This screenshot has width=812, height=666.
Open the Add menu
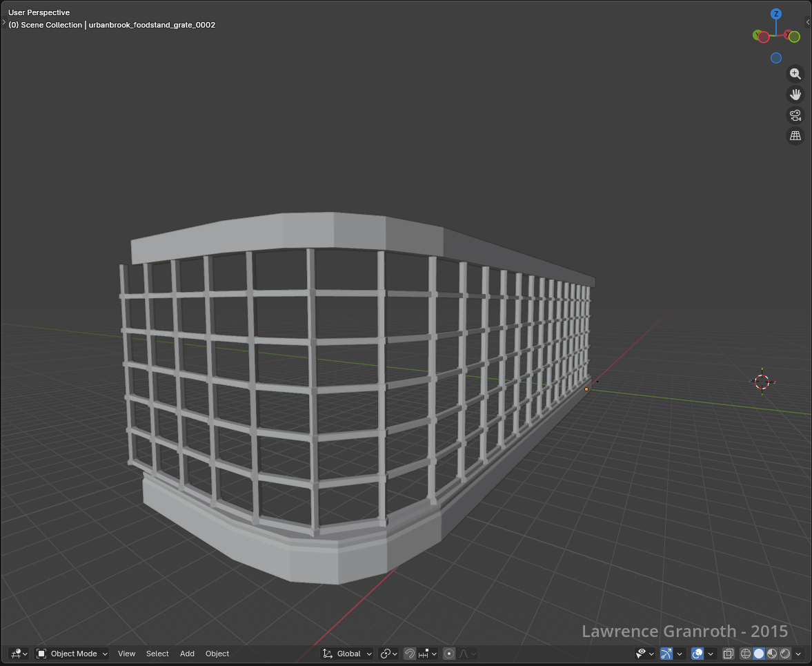coord(187,654)
